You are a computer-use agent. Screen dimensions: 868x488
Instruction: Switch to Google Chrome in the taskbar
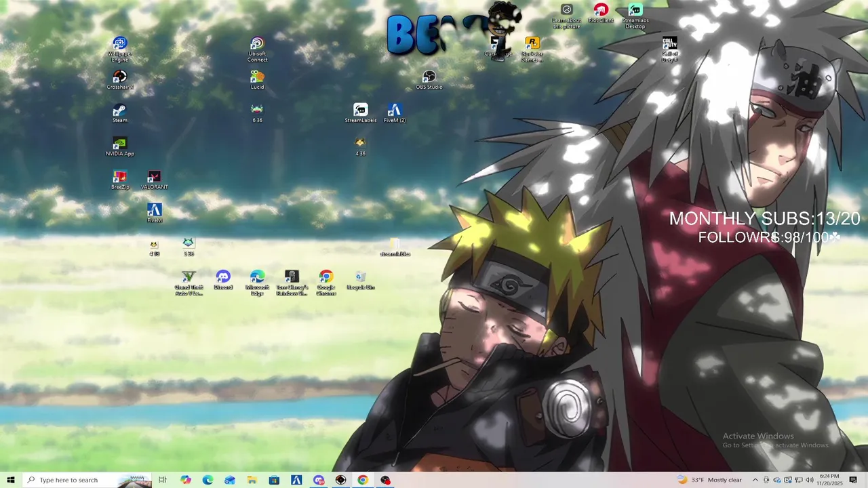tap(363, 480)
